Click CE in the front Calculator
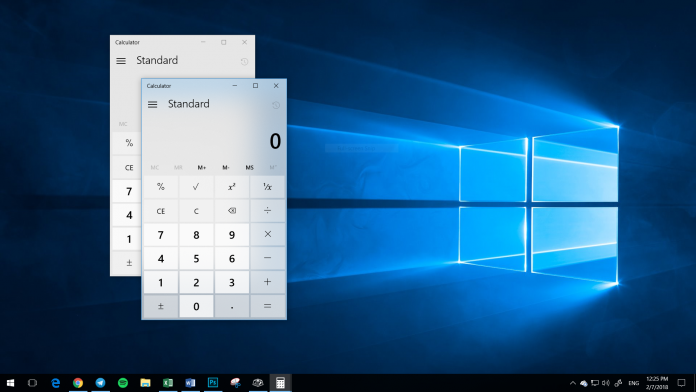Screen dimensions: 696x392 click(x=161, y=211)
